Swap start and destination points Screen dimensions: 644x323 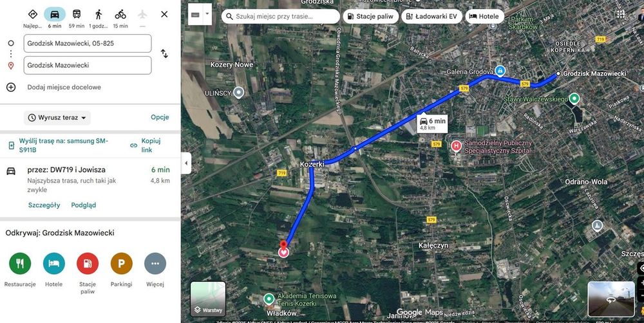[x=164, y=54]
